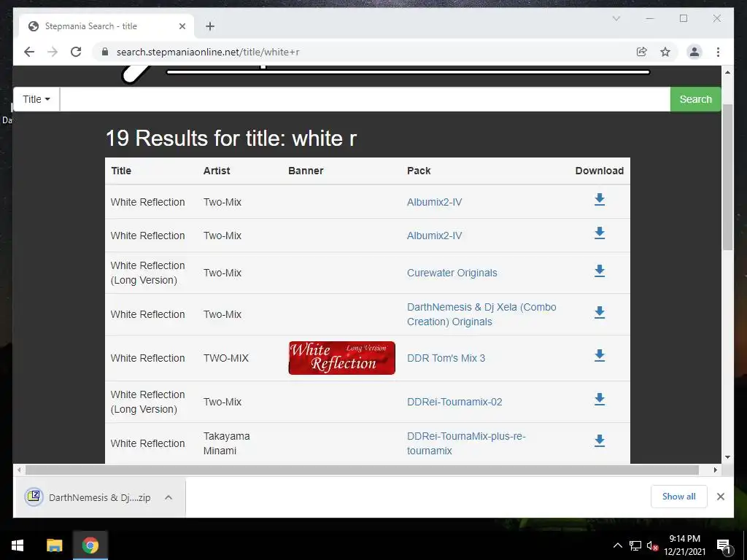The height and width of the screenshot is (560, 747).
Task: Open the DDR Tom's Mix 3 pack link
Action: [x=446, y=358]
